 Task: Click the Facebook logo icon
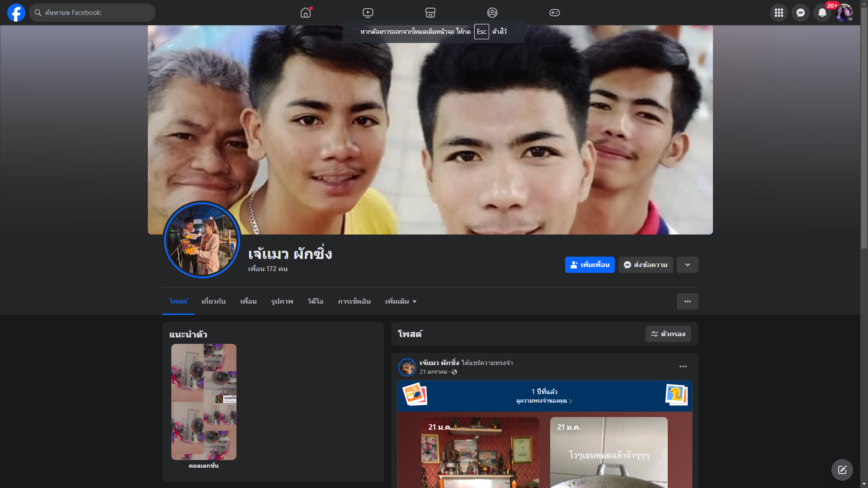point(16,13)
